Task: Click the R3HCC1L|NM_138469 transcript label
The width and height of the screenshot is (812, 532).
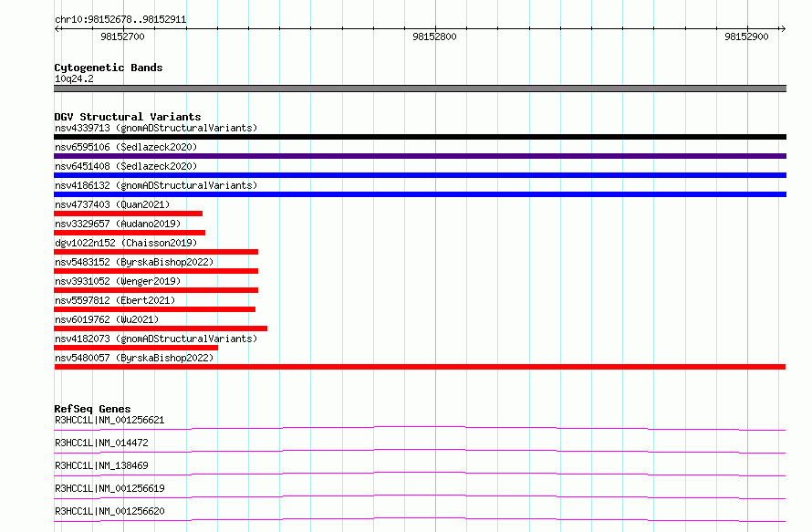Action: 101,465
